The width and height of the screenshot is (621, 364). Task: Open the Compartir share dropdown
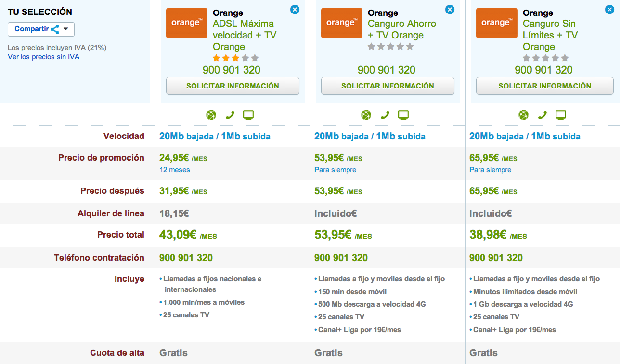pyautogui.click(x=41, y=29)
